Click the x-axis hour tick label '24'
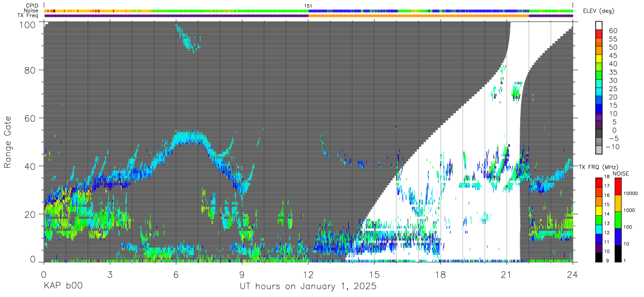644x297 pixels. (x=573, y=274)
